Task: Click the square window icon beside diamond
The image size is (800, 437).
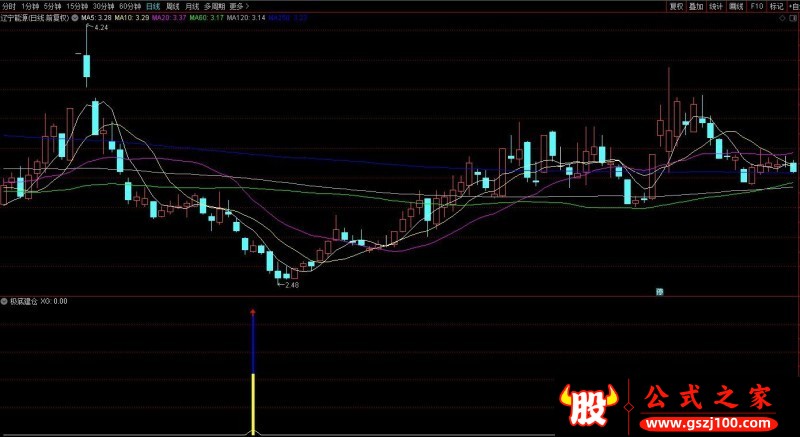Action: 792,18
